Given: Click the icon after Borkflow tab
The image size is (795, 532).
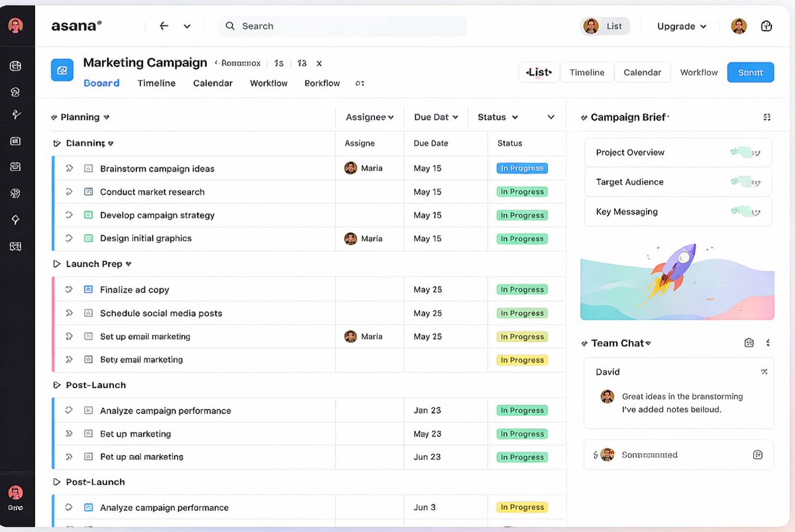Looking at the screenshot, I should tap(360, 83).
